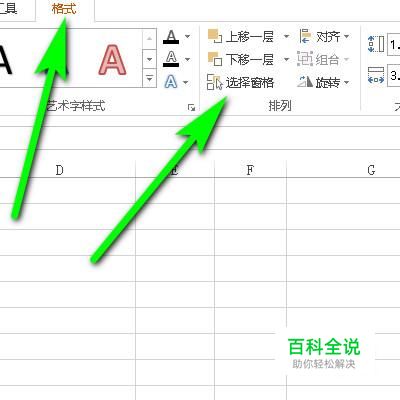Click the shape width icon
400x400 pixels.
point(376,75)
